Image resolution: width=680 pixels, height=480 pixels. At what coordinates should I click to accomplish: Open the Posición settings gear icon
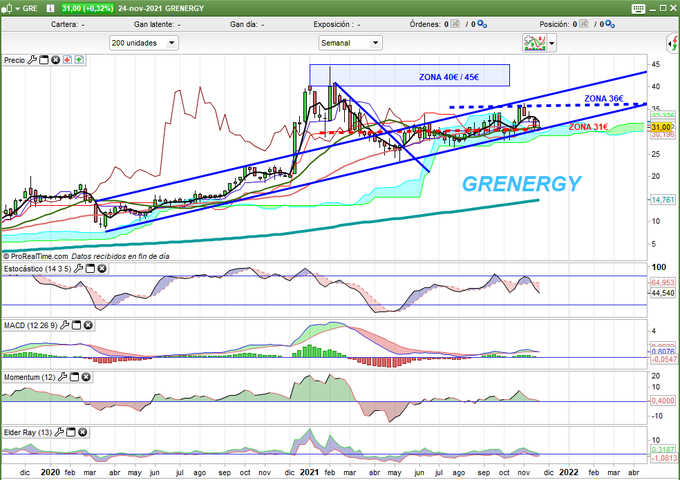coord(610,24)
